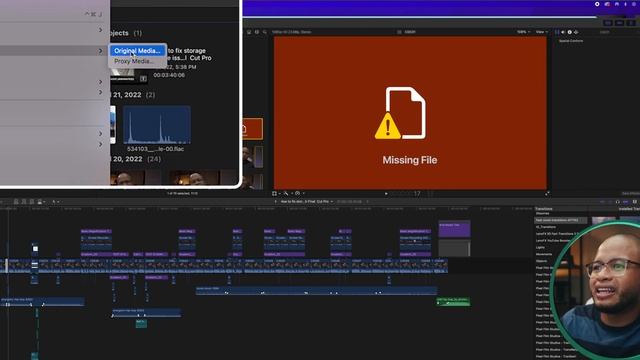Go back in timeline history arrow

276,202
